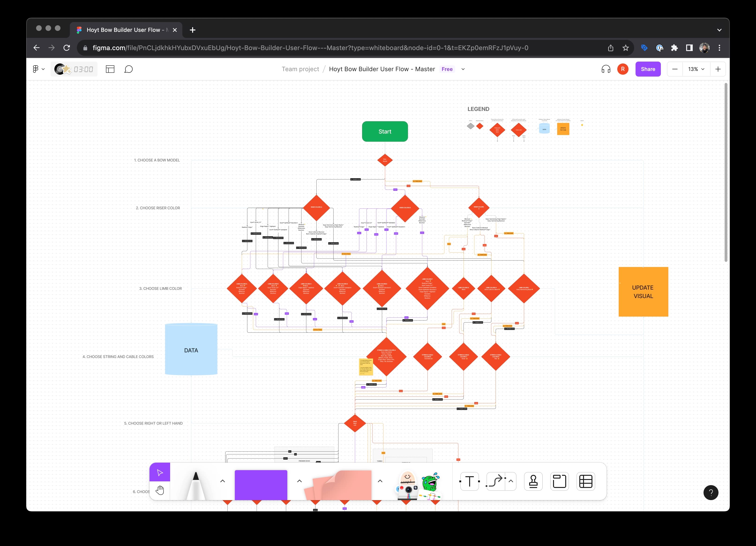Viewport: 756px width, 546px height.
Task: Select the Text tool
Action: point(469,481)
